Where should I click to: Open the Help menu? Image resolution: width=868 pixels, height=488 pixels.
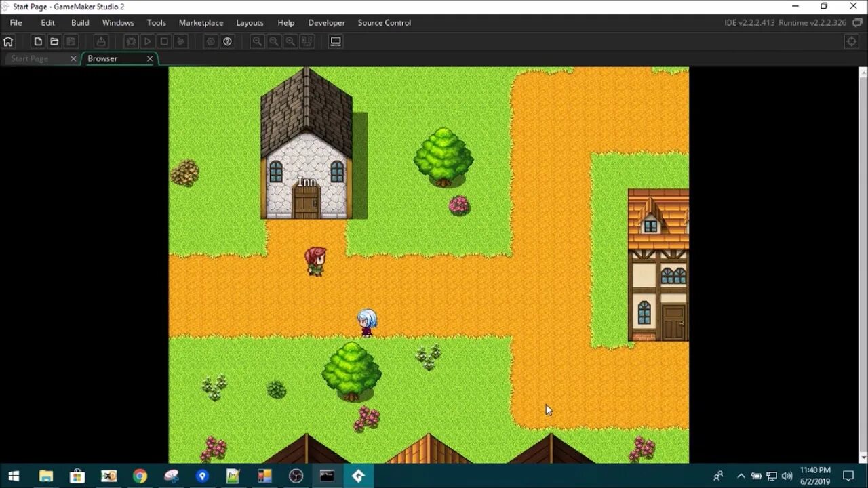tap(285, 22)
